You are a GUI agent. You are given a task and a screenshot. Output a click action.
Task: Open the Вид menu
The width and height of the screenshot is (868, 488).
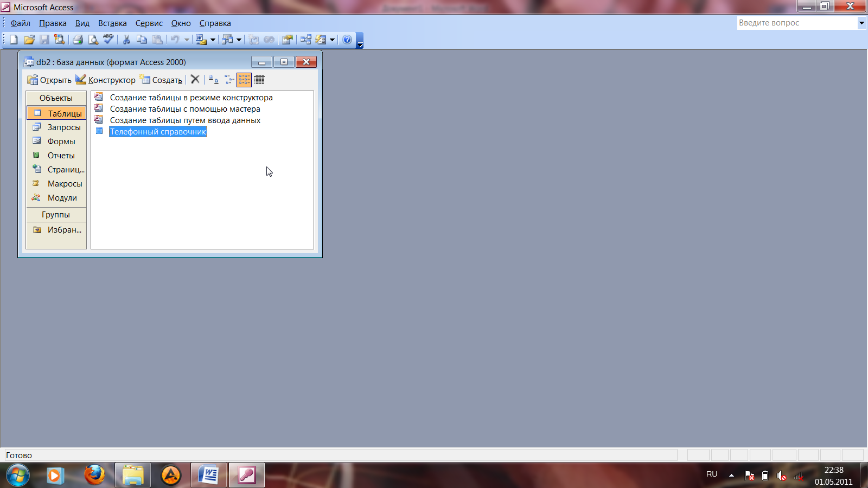[x=82, y=23]
